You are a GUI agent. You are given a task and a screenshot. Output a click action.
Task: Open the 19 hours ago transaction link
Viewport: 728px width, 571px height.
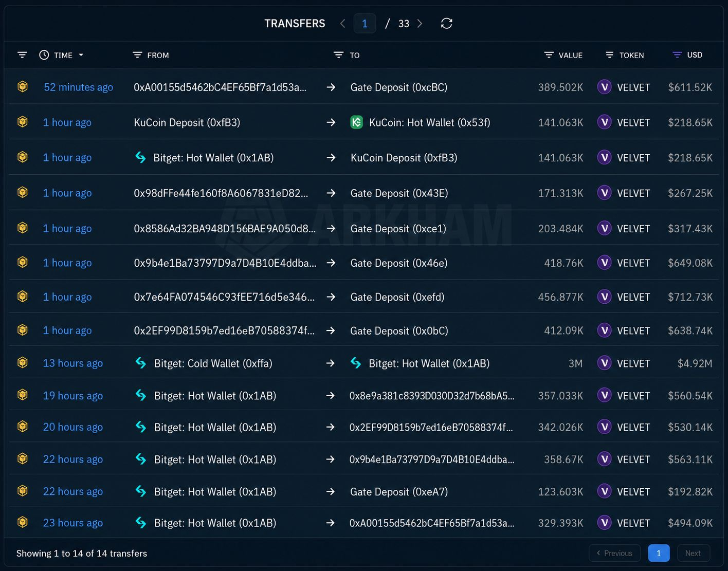coord(73,395)
